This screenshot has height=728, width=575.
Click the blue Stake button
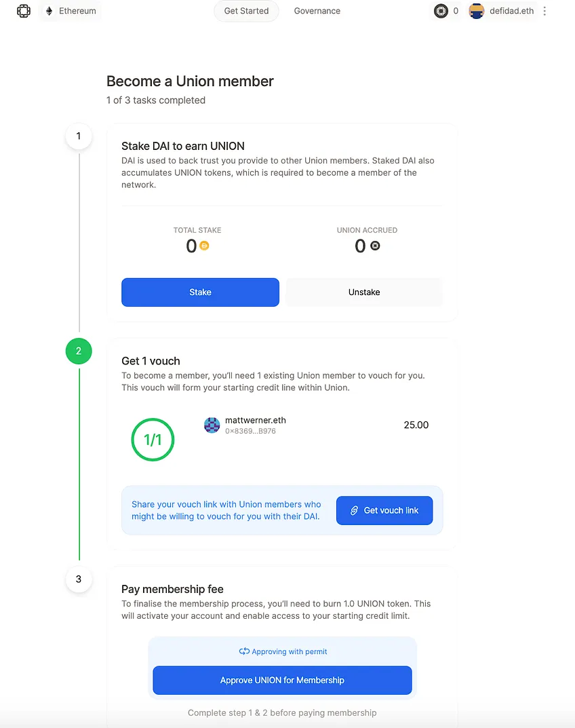click(x=201, y=292)
